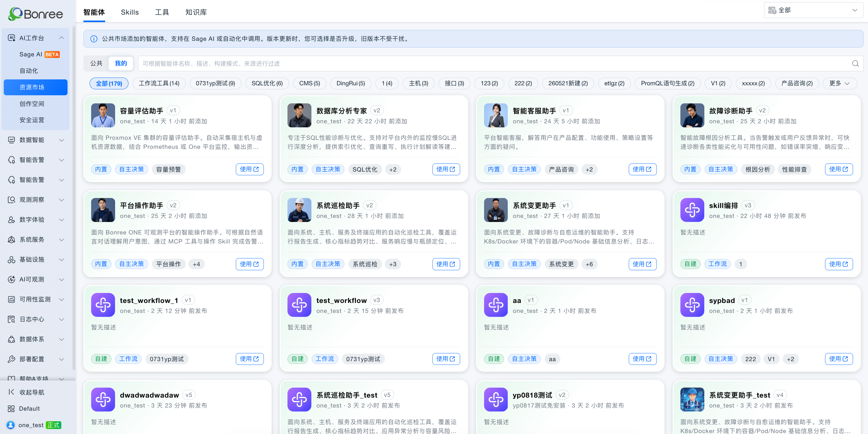Switch to the 智能体 tab
868x434 pixels.
pyautogui.click(x=94, y=12)
